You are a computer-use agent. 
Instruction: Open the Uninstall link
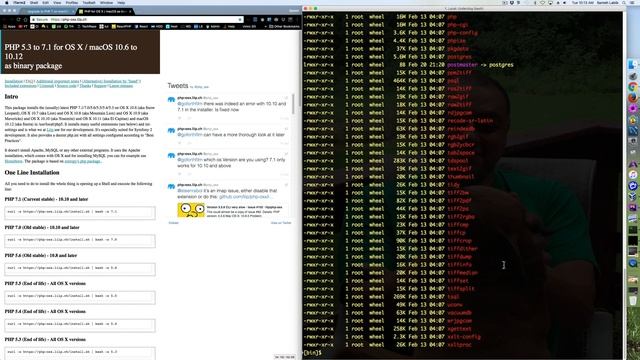click(x=47, y=86)
